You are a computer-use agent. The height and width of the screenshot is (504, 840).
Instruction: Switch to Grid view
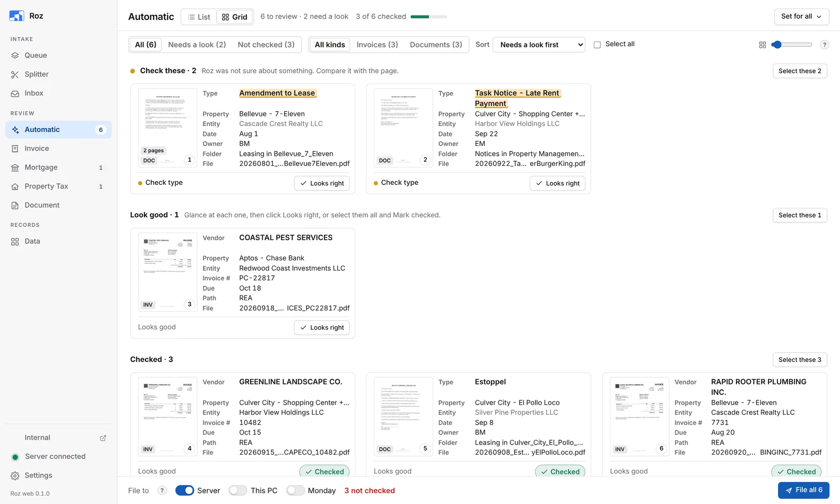click(235, 17)
